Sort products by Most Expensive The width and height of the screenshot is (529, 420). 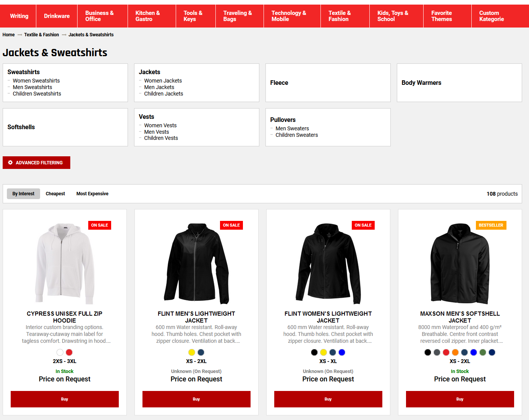(x=92, y=194)
